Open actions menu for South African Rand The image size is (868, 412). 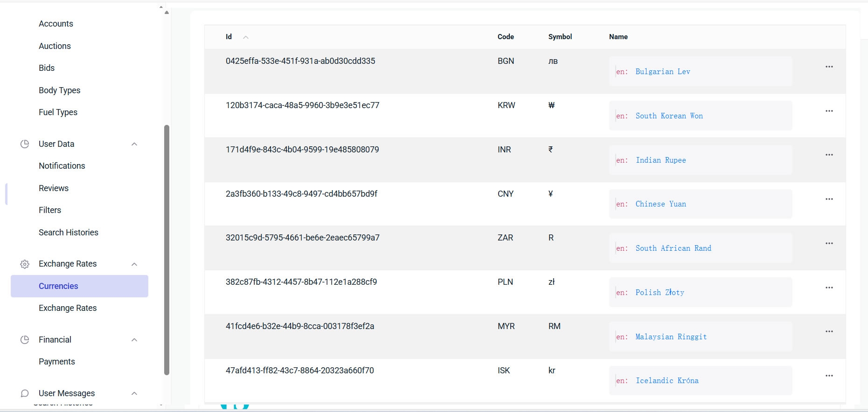pos(829,243)
